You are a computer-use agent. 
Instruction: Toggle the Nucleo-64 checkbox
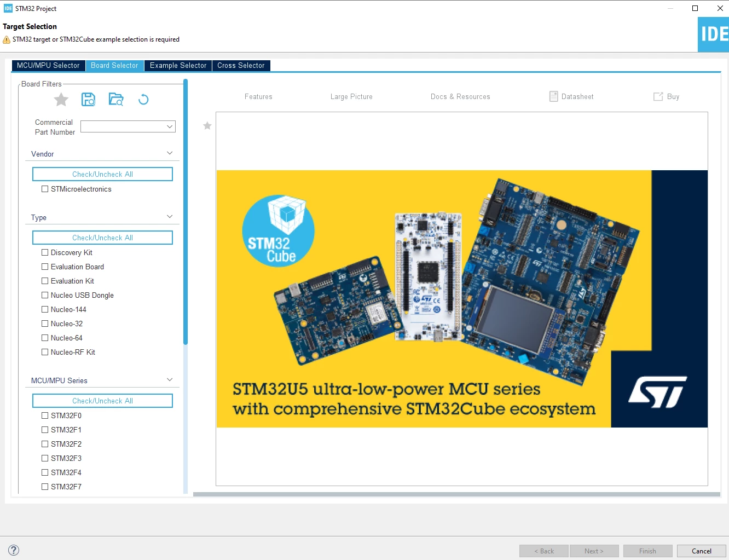(x=45, y=338)
